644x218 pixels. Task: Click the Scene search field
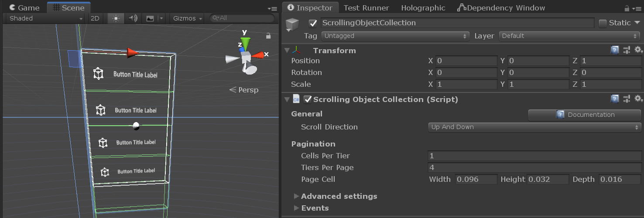(242, 18)
